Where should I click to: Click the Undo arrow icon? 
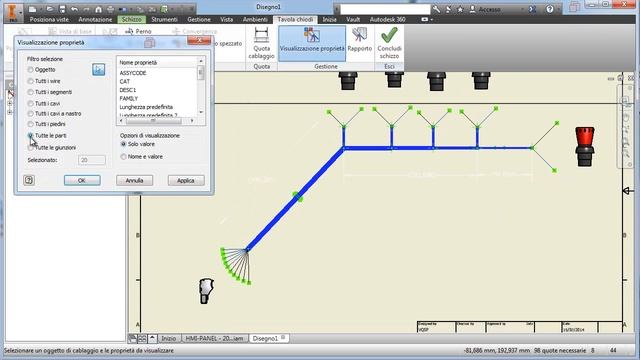pyautogui.click(x=74, y=9)
